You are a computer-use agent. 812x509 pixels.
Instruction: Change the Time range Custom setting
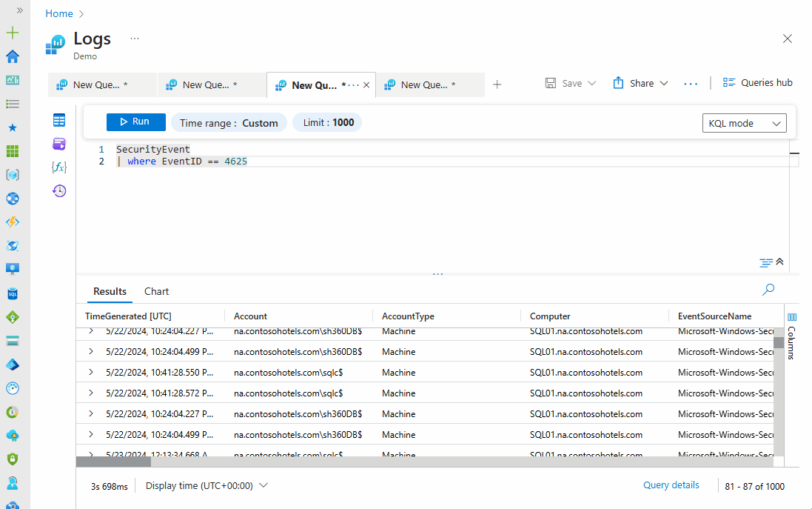pyautogui.click(x=229, y=123)
